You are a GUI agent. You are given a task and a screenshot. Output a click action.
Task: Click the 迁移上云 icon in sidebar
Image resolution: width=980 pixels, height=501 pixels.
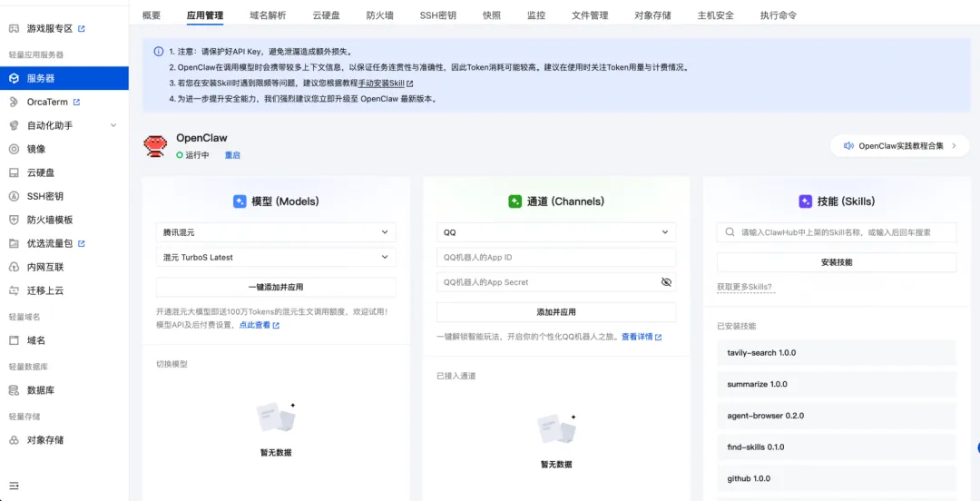[x=14, y=290]
